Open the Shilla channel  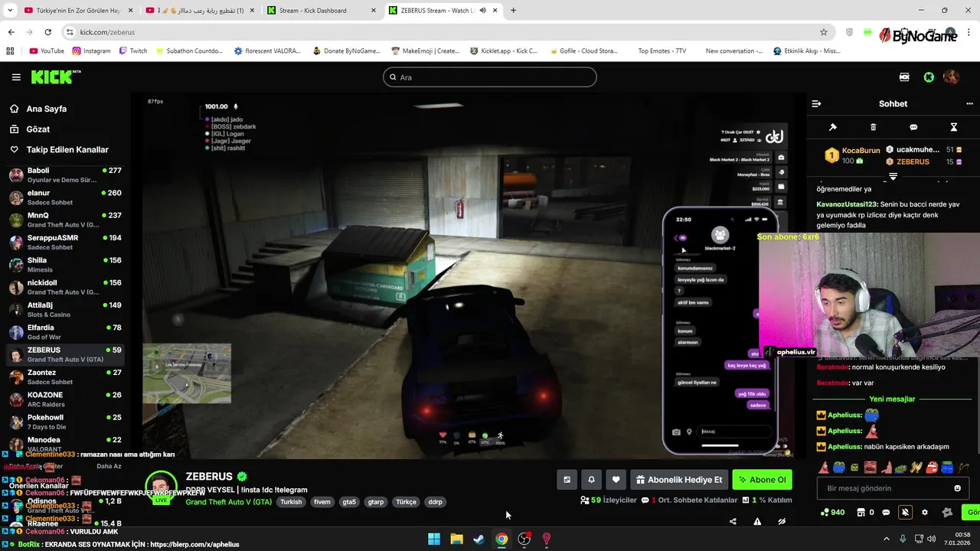click(x=65, y=265)
